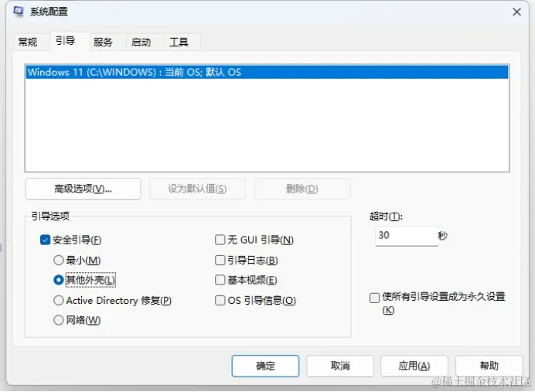Confirm with the 确定 button

(x=265, y=366)
